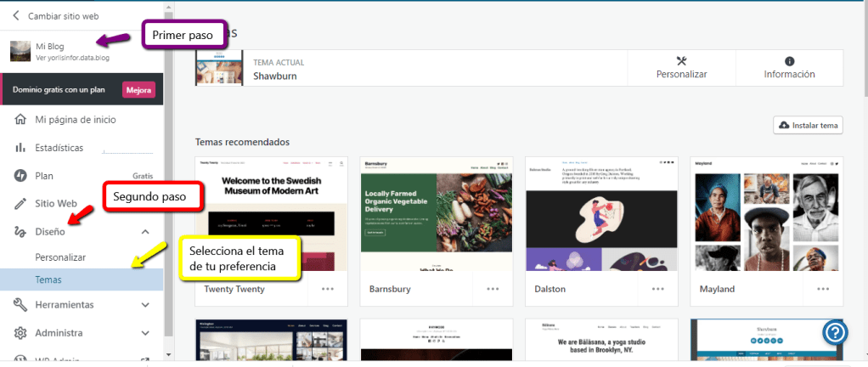Select Temas in the sidebar
The height and width of the screenshot is (367, 868).
(48, 279)
